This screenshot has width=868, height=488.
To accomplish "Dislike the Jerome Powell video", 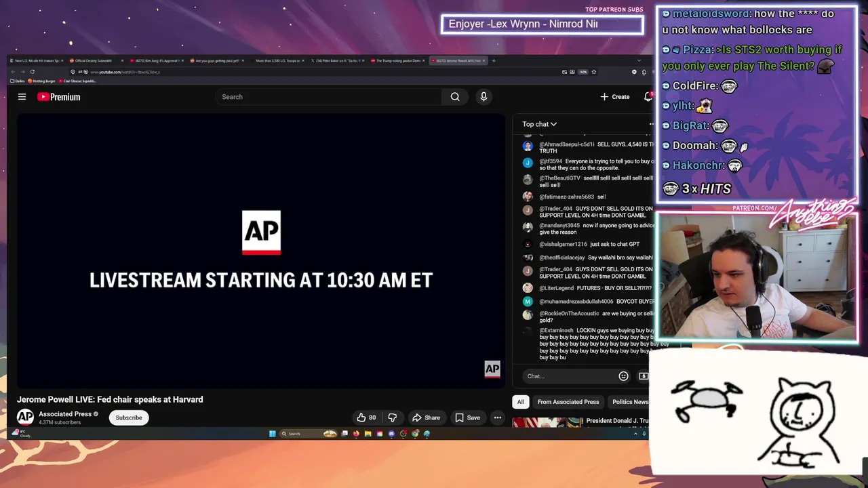I will 392,418.
